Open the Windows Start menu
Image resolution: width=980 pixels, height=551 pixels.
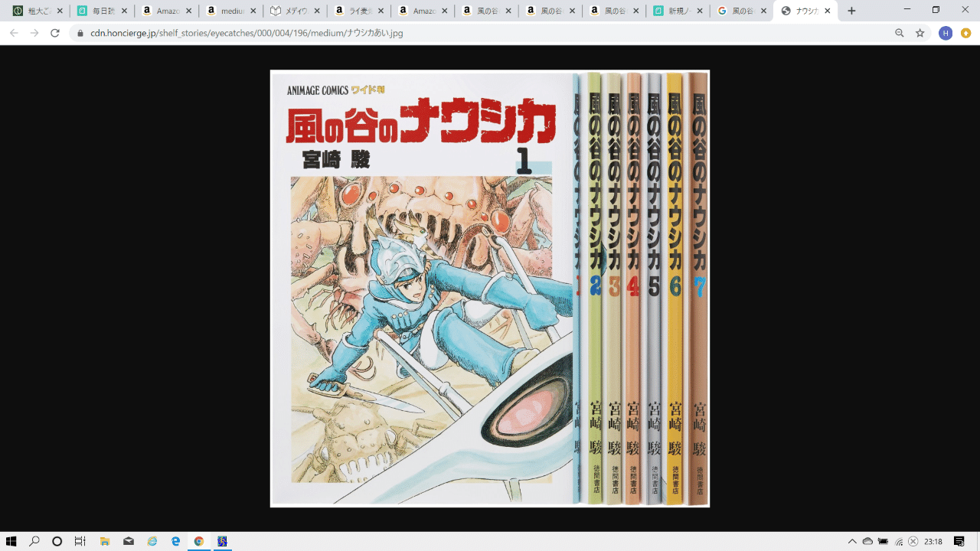pyautogui.click(x=11, y=541)
